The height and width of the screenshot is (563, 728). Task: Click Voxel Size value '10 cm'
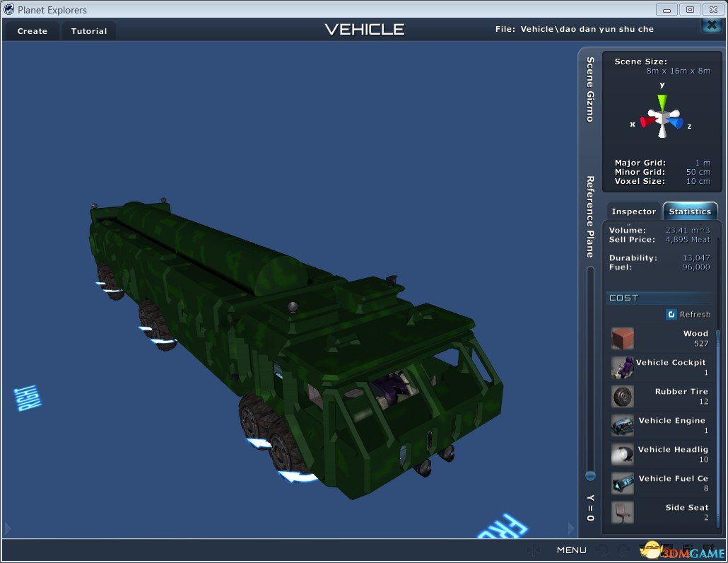coord(698,181)
